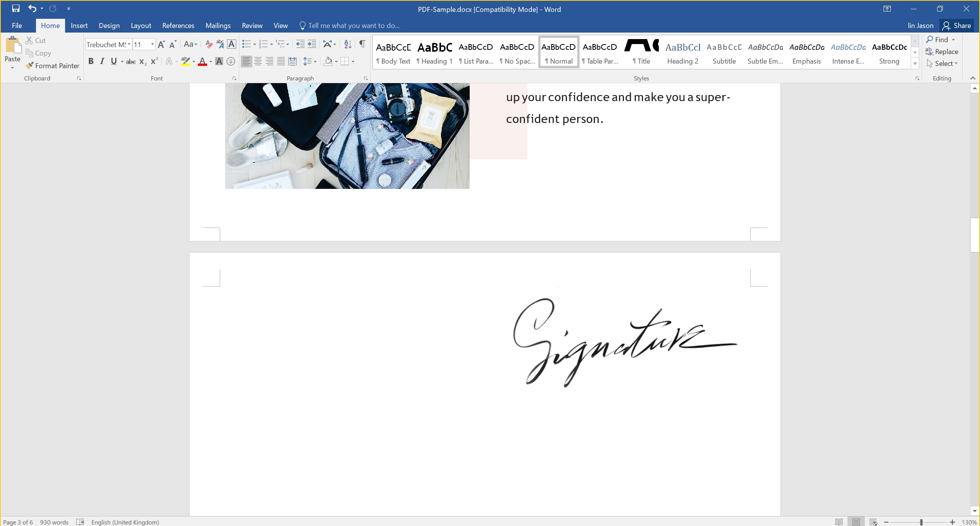The width and height of the screenshot is (980, 526).
Task: Select the Normal style swatch
Action: pyautogui.click(x=559, y=52)
